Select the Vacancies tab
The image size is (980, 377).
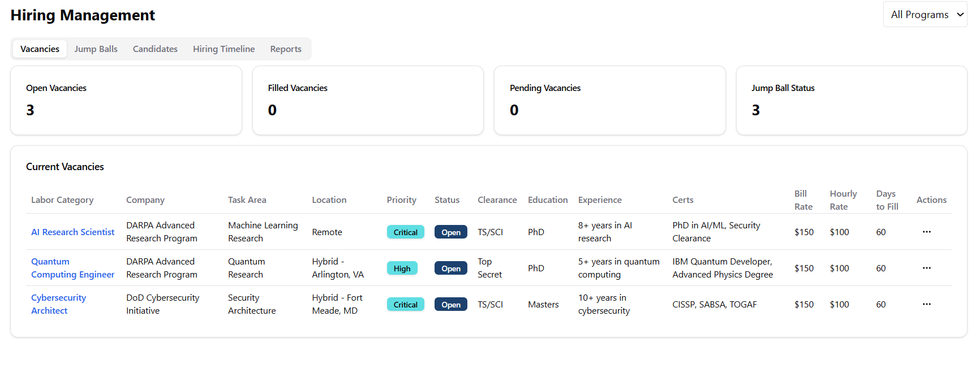(x=40, y=49)
